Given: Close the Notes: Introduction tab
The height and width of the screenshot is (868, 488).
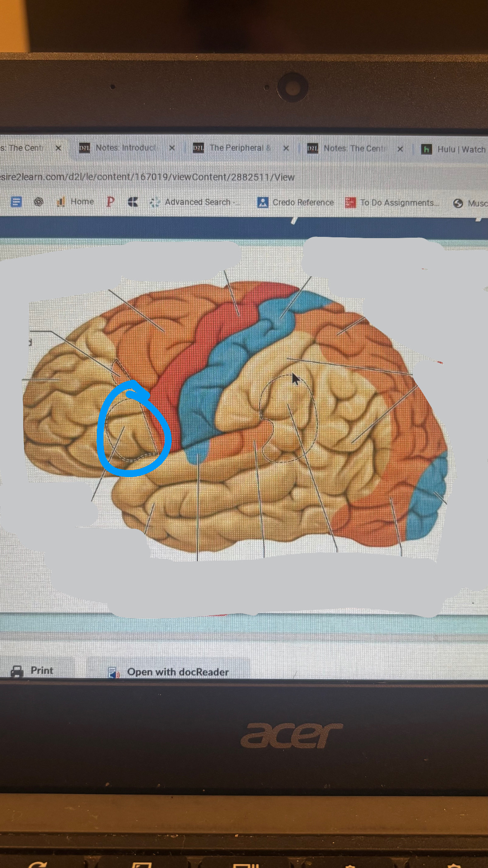Looking at the screenshot, I should [x=172, y=148].
